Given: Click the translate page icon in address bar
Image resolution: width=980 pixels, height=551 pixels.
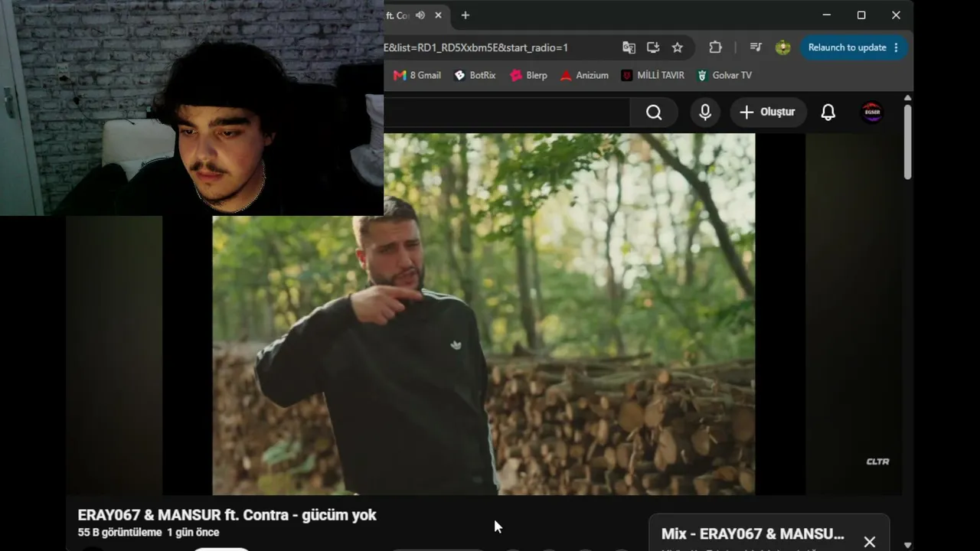Looking at the screenshot, I should click(629, 47).
